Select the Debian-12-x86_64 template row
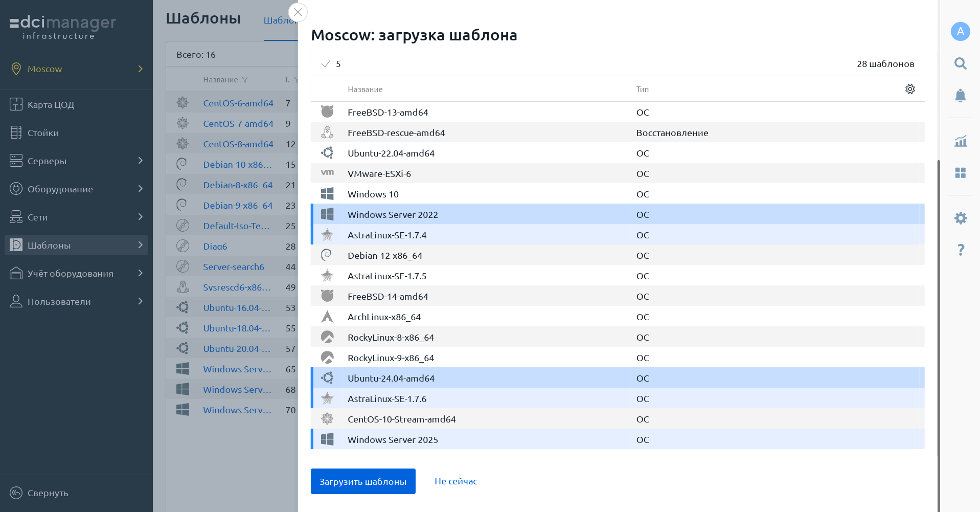The height and width of the screenshot is (512, 980). pyautogui.click(x=384, y=256)
